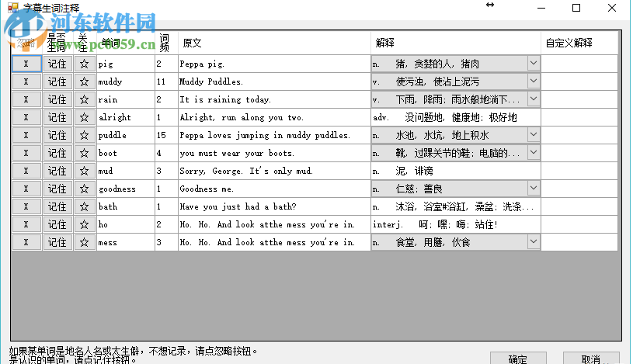Select the frequency value 15 for puddle
This screenshot has width=633, height=364.
(x=162, y=135)
